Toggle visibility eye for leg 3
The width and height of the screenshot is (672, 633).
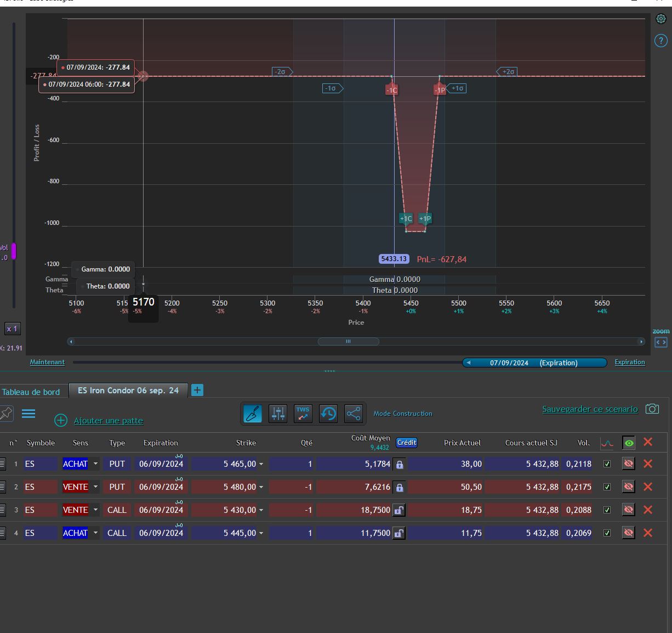coord(629,510)
